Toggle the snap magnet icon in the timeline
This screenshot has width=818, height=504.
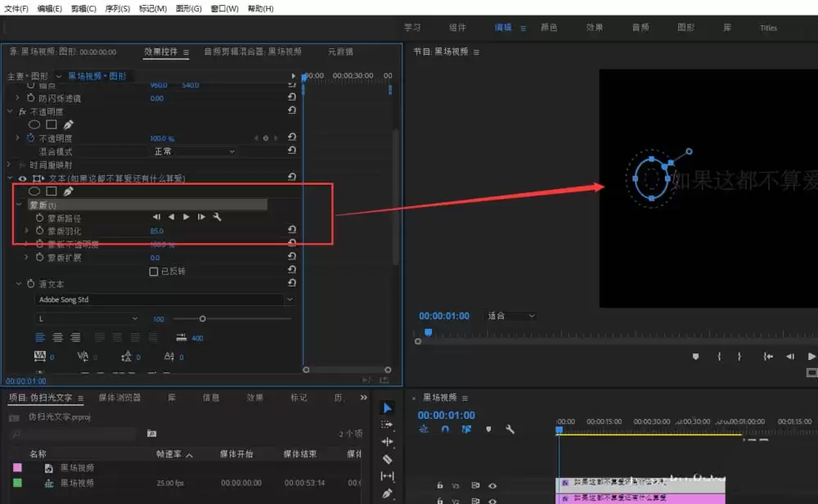(447, 430)
